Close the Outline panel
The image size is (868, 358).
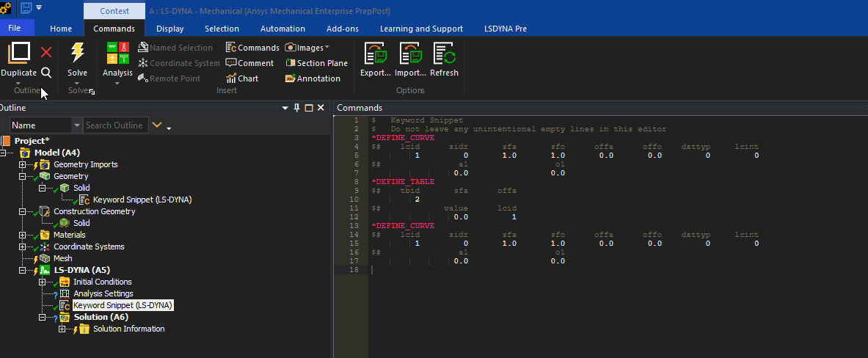coord(321,108)
